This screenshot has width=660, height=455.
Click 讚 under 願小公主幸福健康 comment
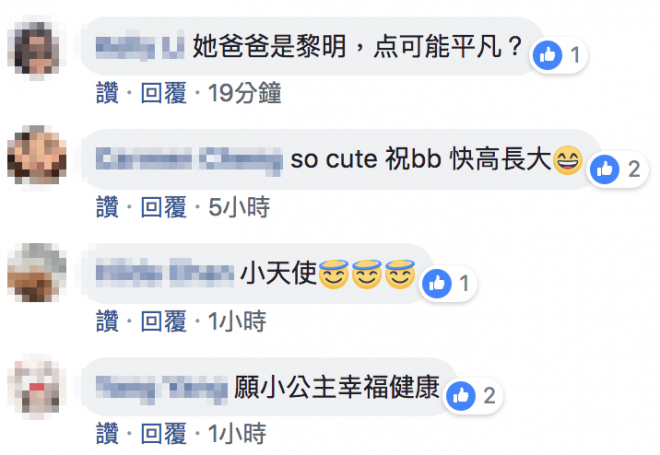(107, 434)
